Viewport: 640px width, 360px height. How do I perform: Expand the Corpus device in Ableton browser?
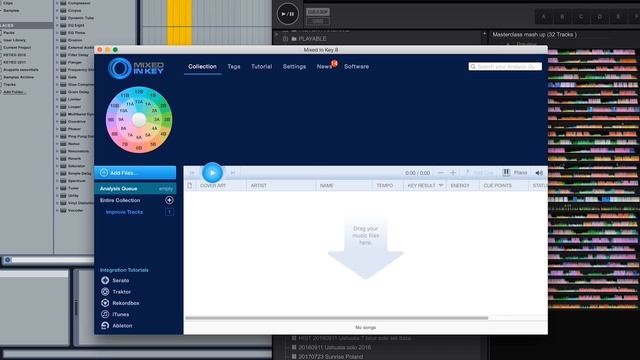57,11
